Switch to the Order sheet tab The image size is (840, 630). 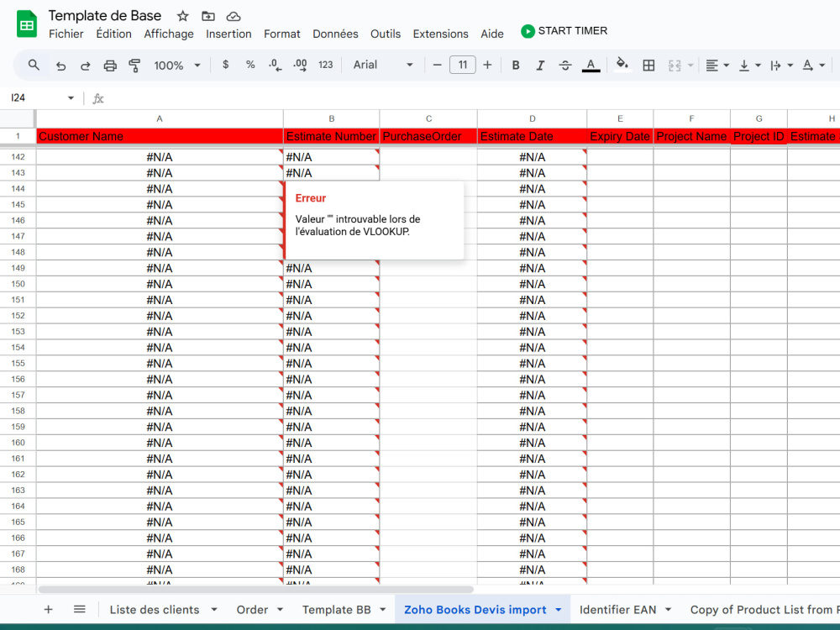click(x=252, y=610)
